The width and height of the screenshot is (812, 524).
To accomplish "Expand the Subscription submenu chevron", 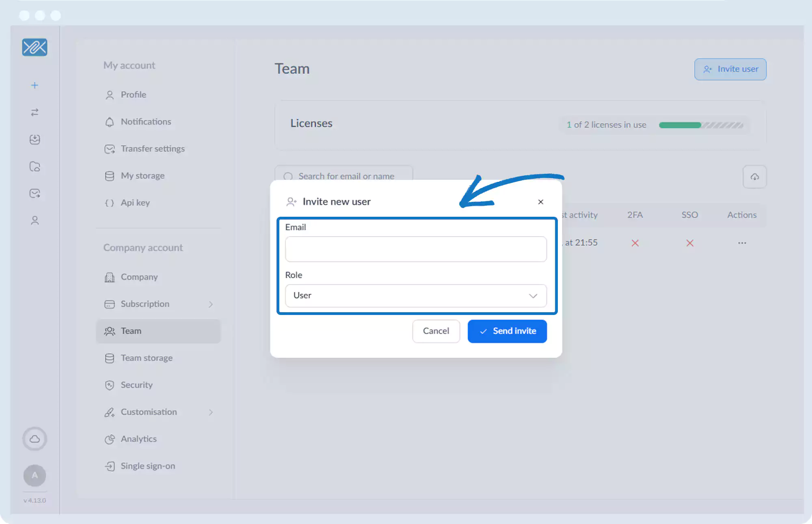I will point(211,304).
